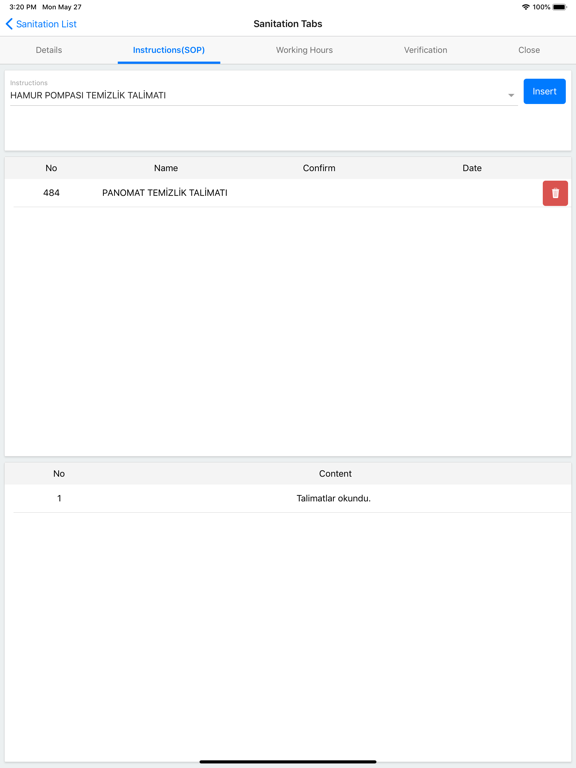
Task: Return to Sanitation List
Action: coord(46,24)
